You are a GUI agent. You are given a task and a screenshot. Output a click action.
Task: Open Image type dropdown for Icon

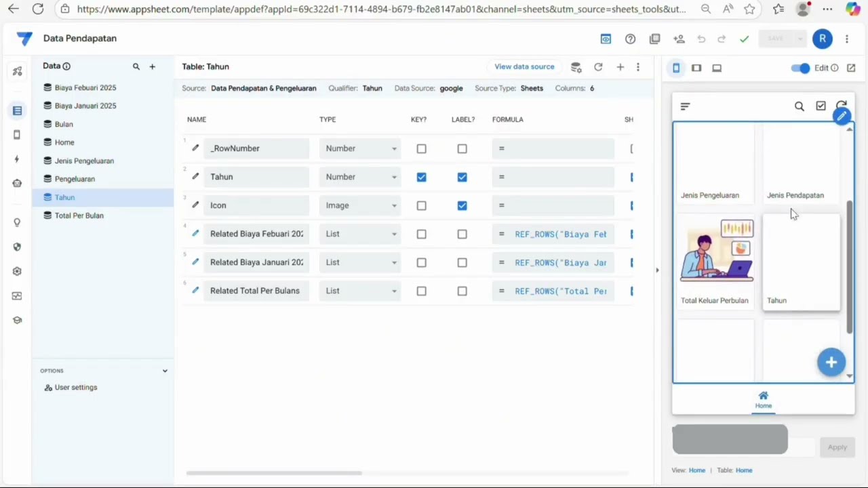tap(360, 205)
